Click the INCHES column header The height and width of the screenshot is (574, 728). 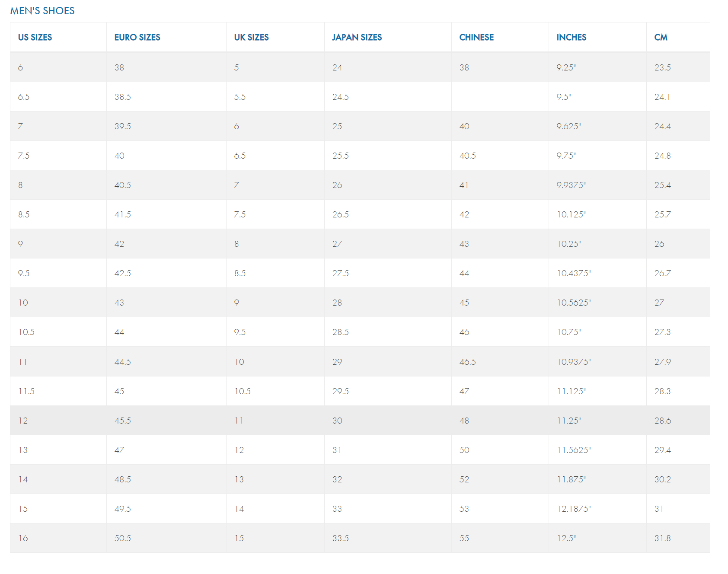[571, 38]
